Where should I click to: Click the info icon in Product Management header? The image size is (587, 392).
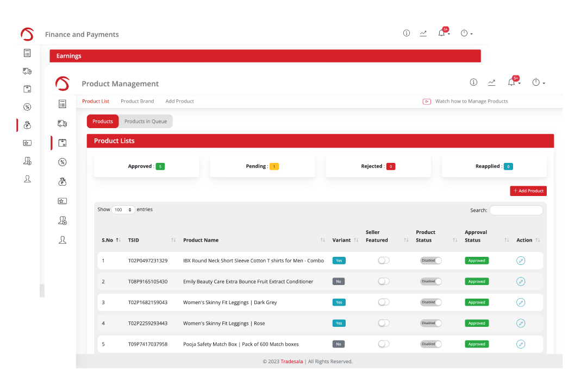point(473,83)
